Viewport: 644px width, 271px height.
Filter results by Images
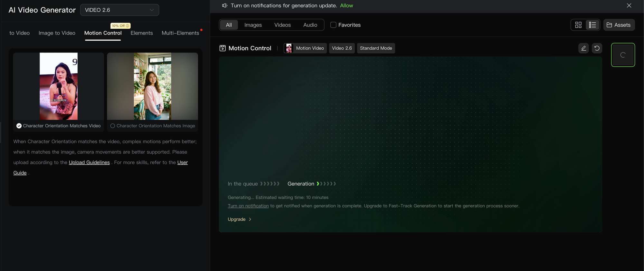[253, 25]
